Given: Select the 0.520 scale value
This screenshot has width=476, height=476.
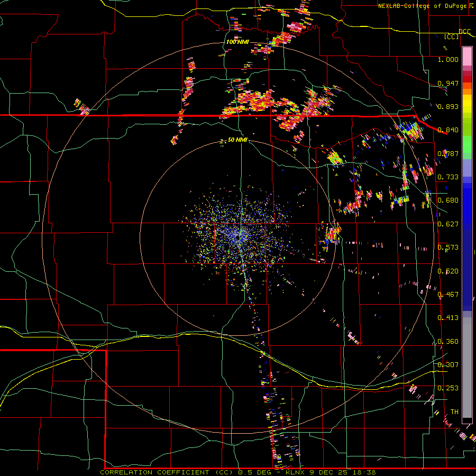Looking at the screenshot, I should point(448,271).
